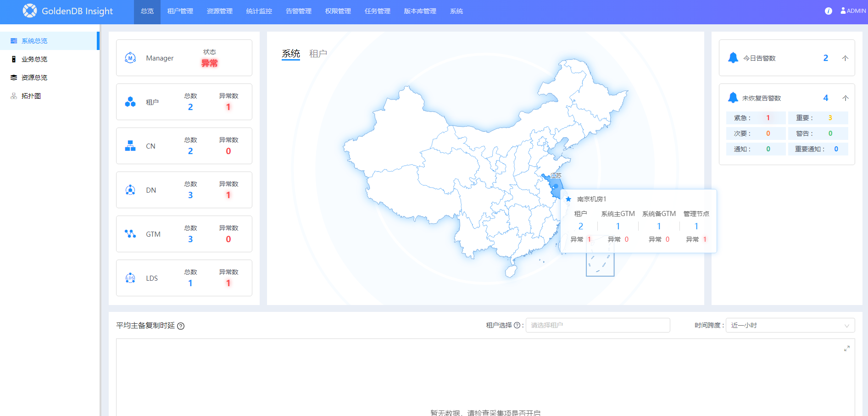This screenshot has width=868, height=416.
Task: Click today's alarm count 2
Action: click(826, 58)
